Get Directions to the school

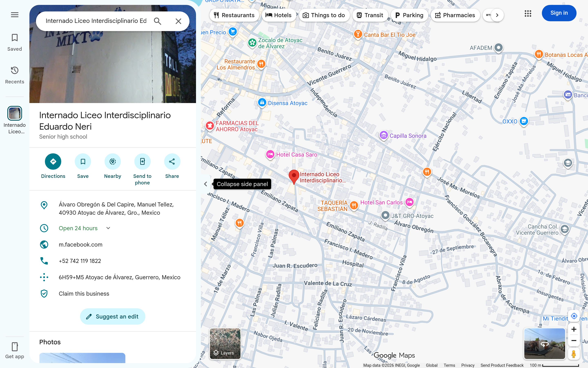tap(53, 166)
